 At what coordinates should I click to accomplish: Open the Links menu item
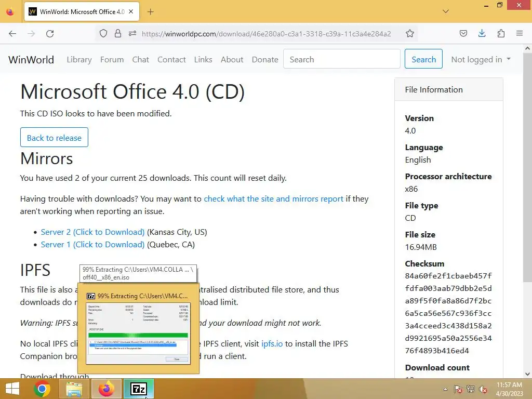coord(203,60)
